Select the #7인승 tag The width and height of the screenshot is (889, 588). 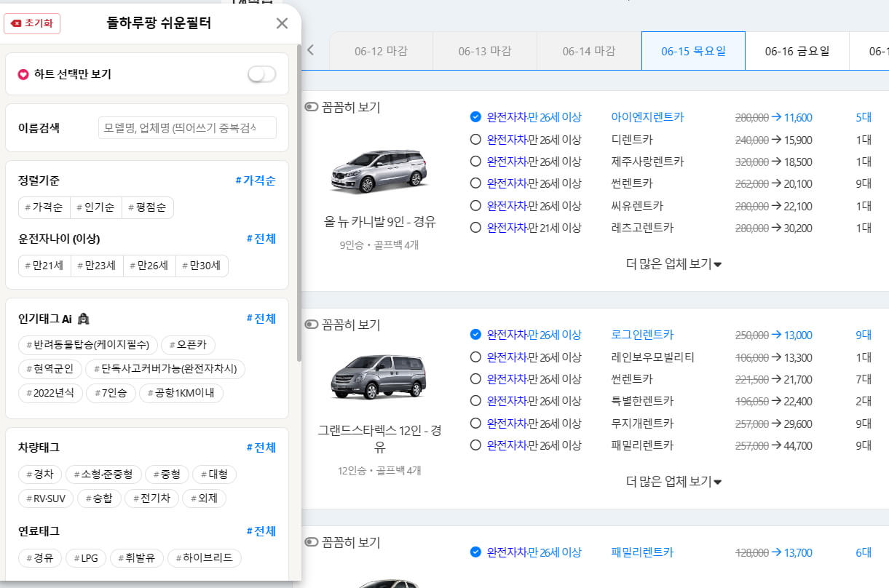point(111,393)
